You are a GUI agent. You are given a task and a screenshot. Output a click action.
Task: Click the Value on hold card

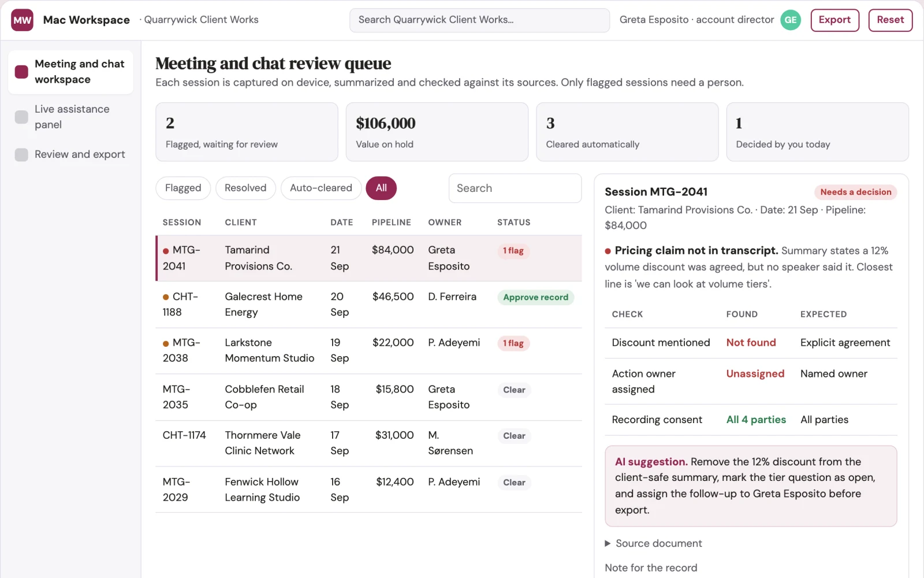437,132
